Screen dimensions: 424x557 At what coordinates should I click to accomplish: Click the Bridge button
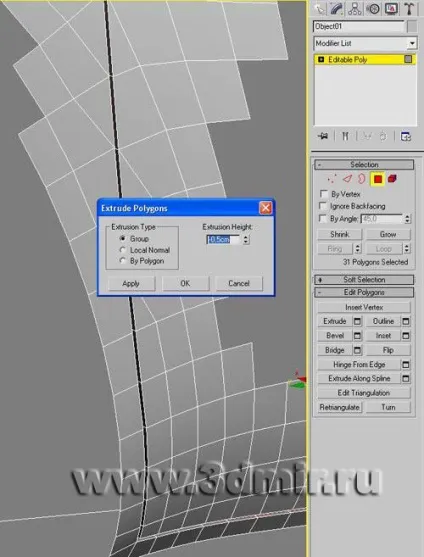coord(335,350)
